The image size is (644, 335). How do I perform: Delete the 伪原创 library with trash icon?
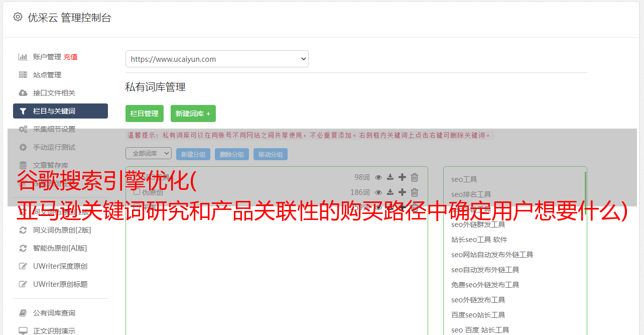415,192
